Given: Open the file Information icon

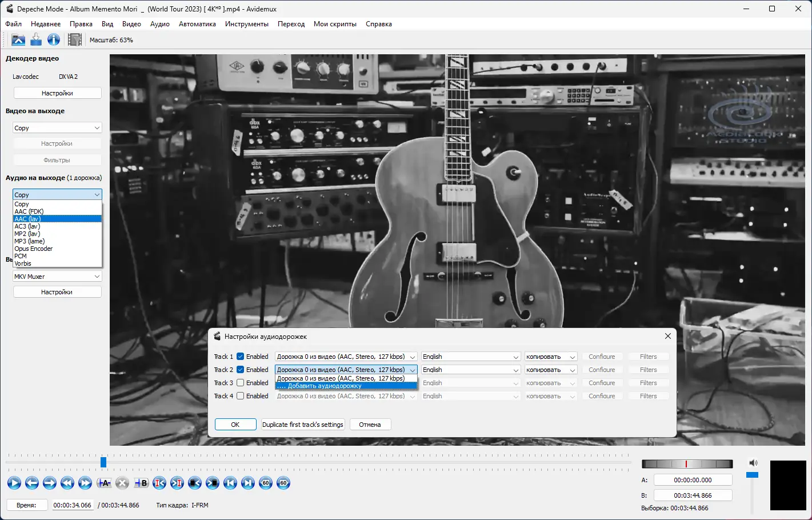Looking at the screenshot, I should click(54, 39).
